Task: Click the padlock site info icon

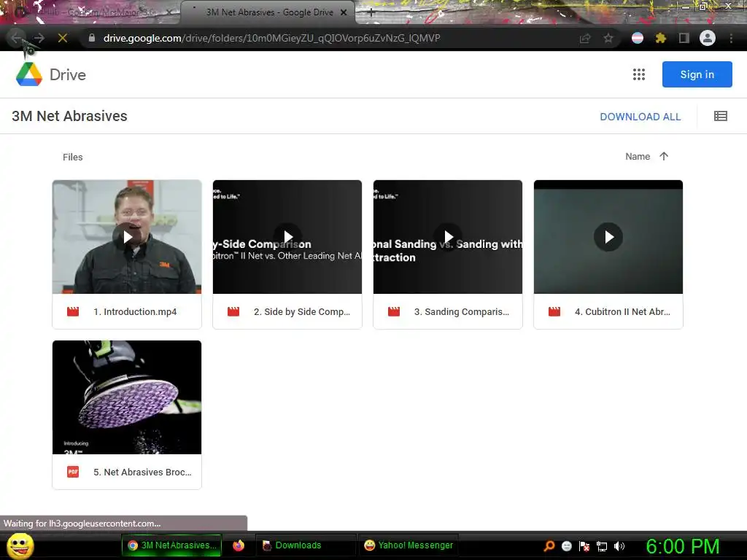Action: [92, 38]
